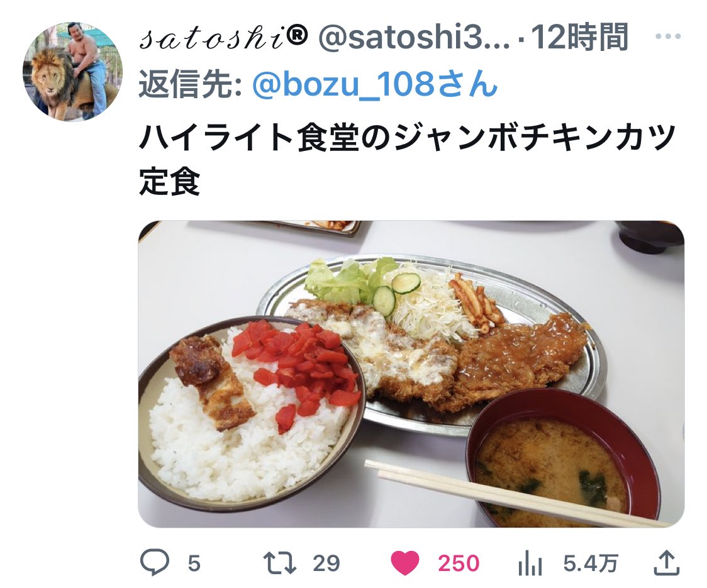Image resolution: width=707 pixels, height=588 pixels.
Task: Tap the retweet arrows icon
Action: (279, 563)
